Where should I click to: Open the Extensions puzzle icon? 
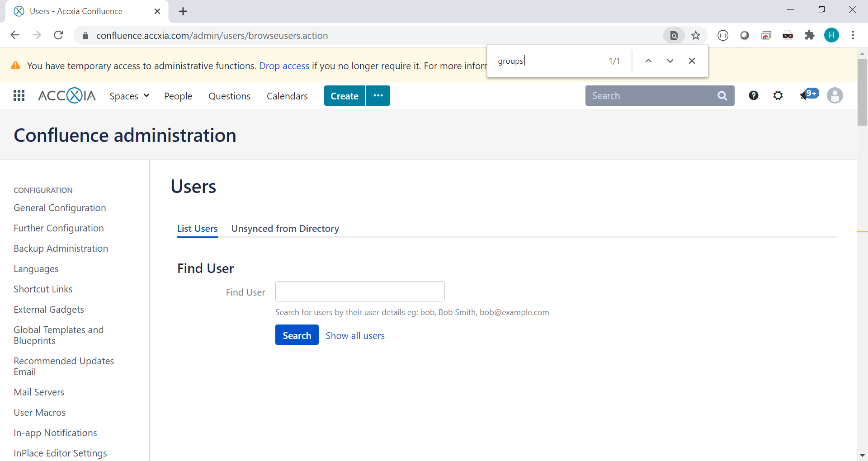[x=810, y=35]
